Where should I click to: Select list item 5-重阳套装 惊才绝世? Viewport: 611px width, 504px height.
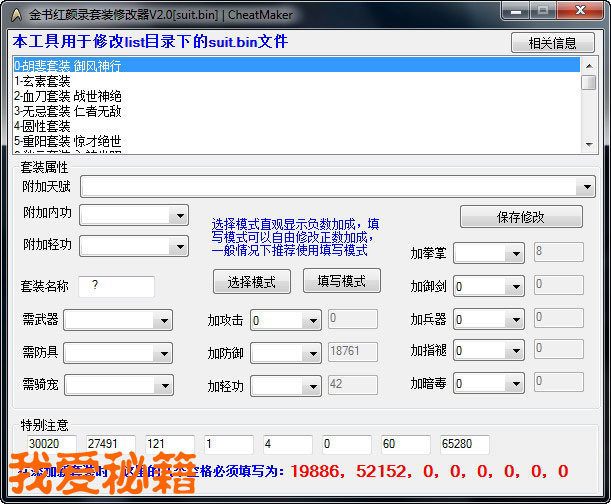click(68, 141)
